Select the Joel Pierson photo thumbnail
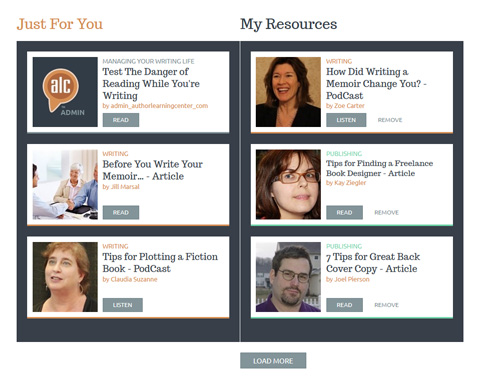500x383 pixels. coord(288,277)
